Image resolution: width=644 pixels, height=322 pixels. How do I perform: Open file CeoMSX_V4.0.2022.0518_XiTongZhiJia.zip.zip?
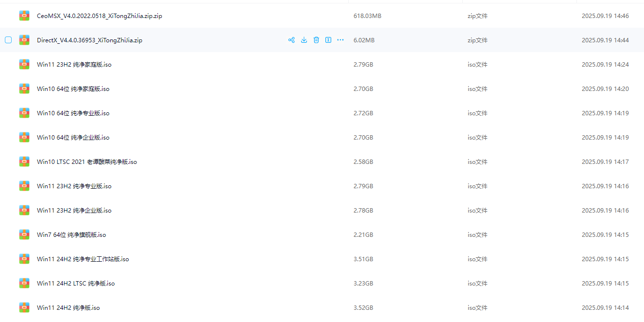pos(100,16)
